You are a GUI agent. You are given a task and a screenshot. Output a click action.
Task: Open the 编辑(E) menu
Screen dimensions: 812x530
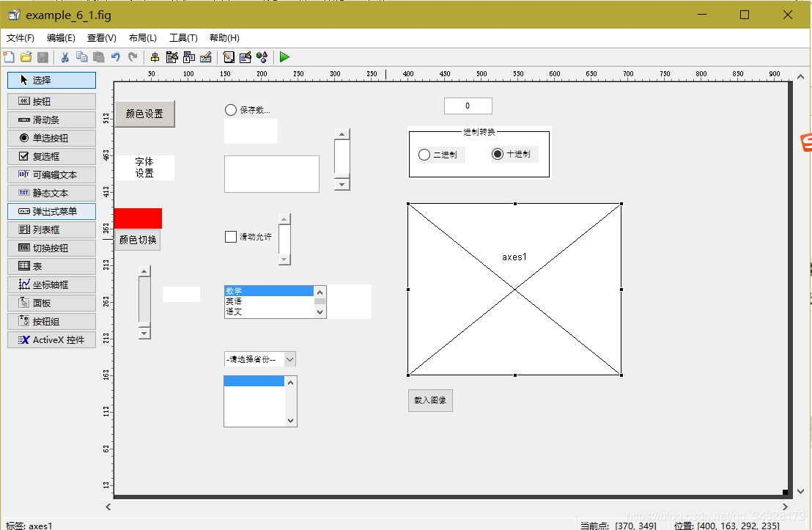(61, 38)
